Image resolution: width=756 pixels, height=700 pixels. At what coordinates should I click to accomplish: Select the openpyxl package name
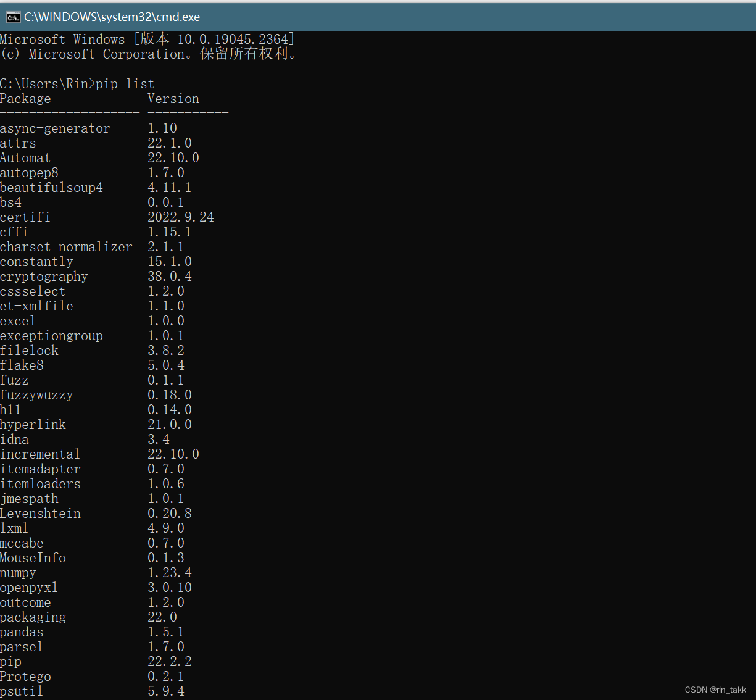[x=29, y=588]
